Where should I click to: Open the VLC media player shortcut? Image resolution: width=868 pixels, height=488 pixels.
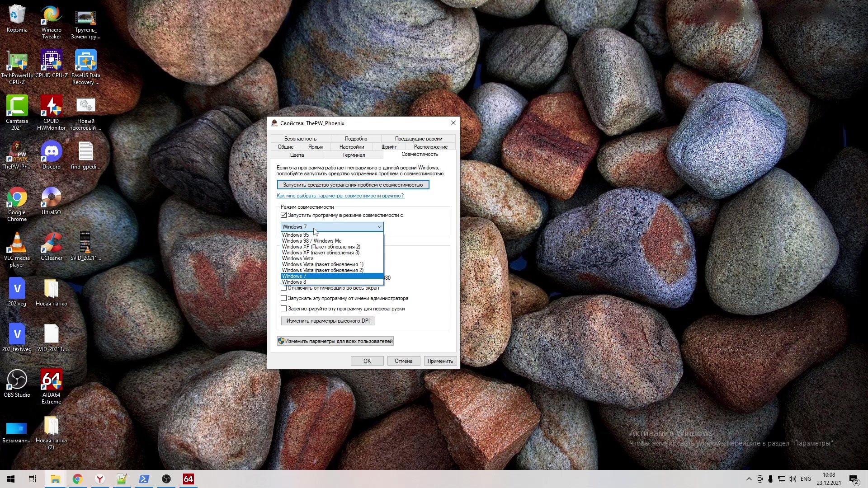click(x=17, y=245)
